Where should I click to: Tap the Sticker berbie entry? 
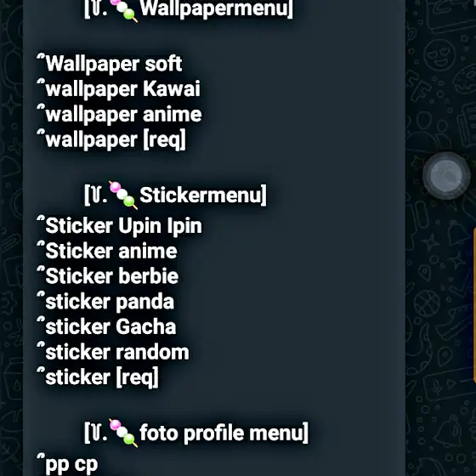click(x=108, y=276)
